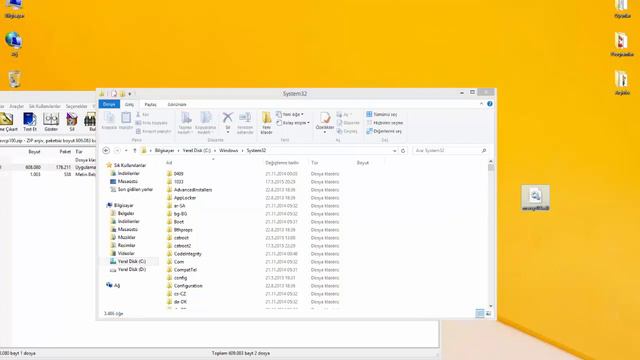Viewport: 640px width, 360px height.
Task: Click Diğerlerini seç in ribbon
Action: (384, 131)
